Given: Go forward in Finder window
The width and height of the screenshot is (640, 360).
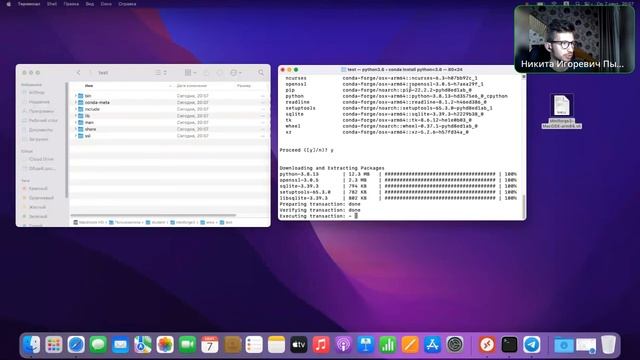Looking at the screenshot, I should (90, 73).
